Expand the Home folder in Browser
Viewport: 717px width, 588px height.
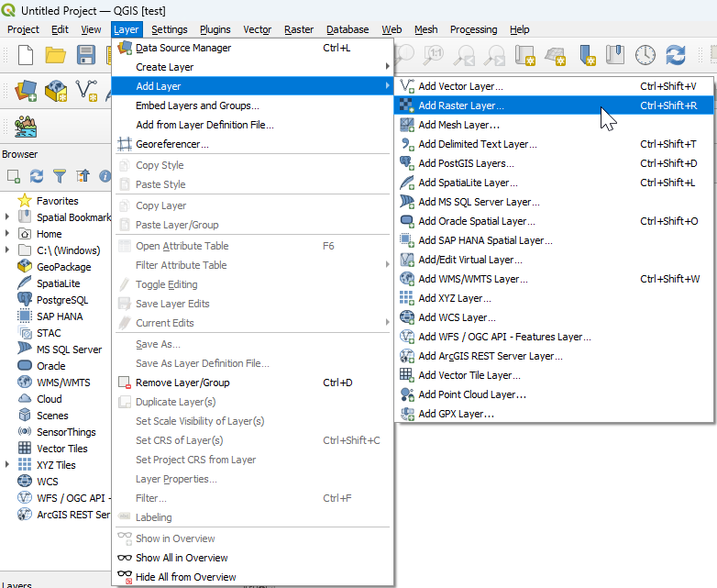click(x=7, y=234)
